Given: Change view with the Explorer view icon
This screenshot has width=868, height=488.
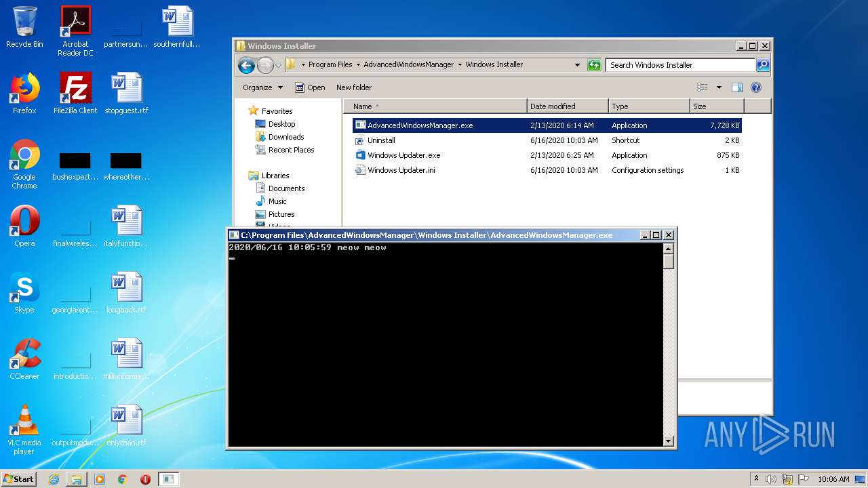Looking at the screenshot, I should coord(703,87).
